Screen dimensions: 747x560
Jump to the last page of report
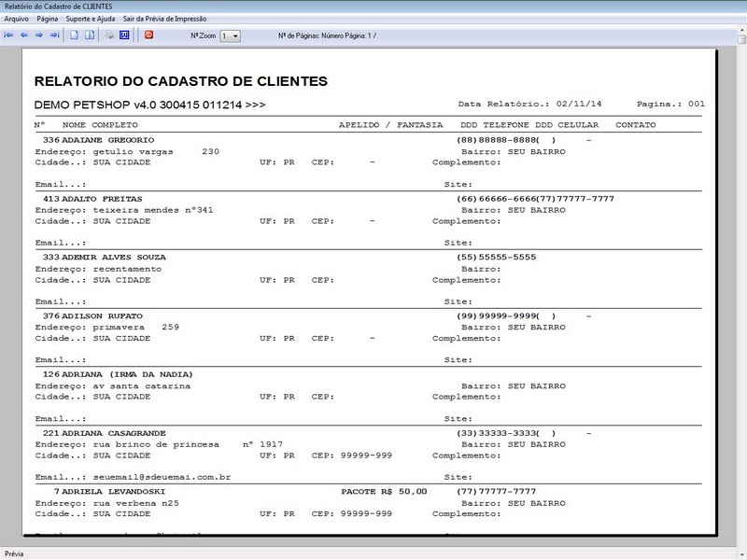point(54,35)
